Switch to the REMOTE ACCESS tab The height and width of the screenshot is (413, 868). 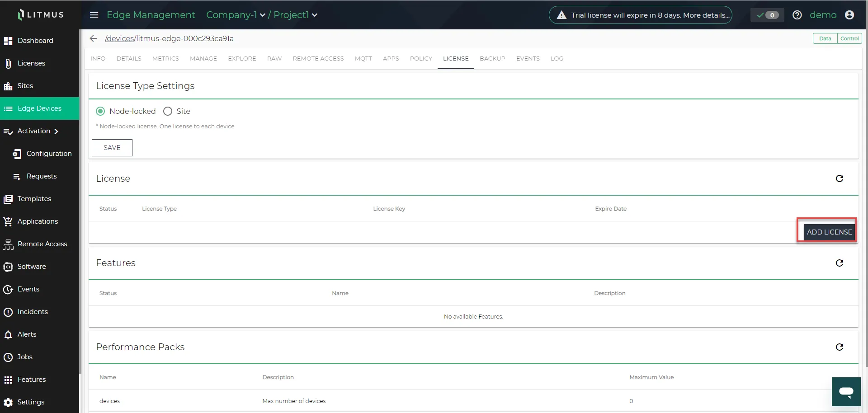click(x=318, y=59)
